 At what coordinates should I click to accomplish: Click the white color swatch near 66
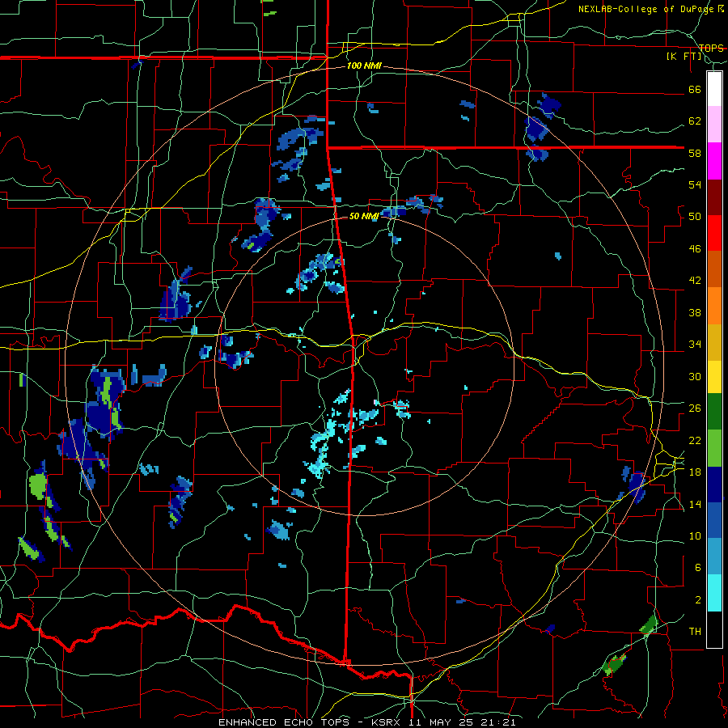click(x=714, y=89)
